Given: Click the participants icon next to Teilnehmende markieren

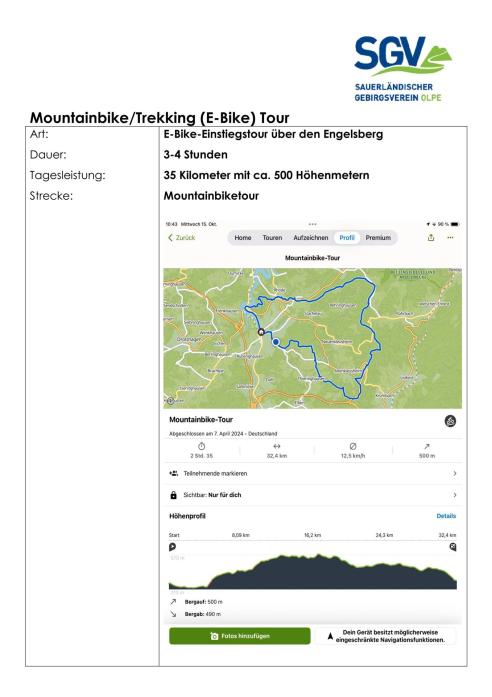Looking at the screenshot, I should pyautogui.click(x=174, y=473).
